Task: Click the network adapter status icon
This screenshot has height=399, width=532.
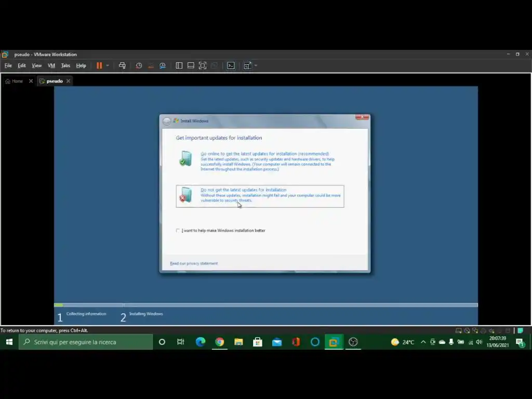Action: (x=475, y=331)
